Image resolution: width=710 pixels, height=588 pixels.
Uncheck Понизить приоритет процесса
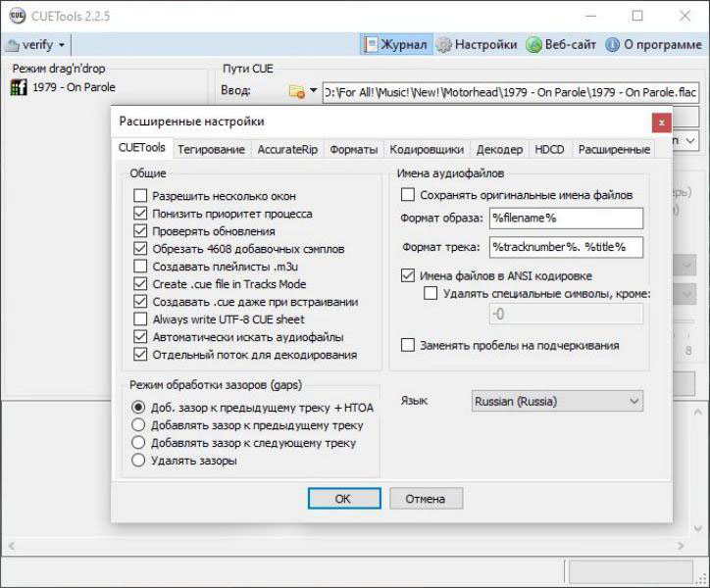pos(140,214)
